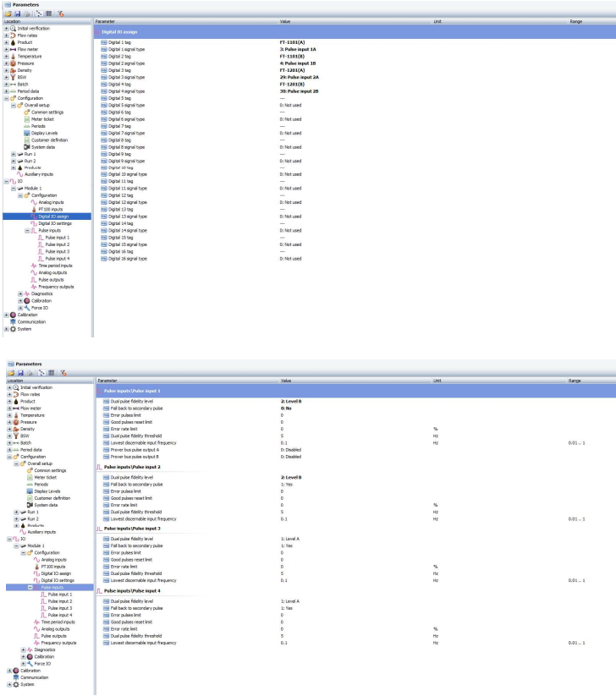Select Analog inputs in top window tree
The width and height of the screenshot is (616, 696).
[x=51, y=202]
